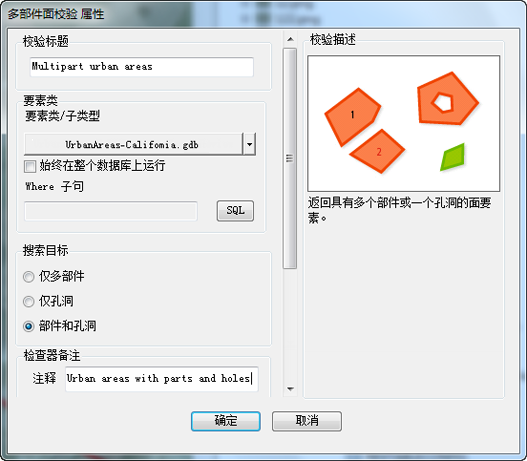The height and width of the screenshot is (461, 527).
Task: Select the 仅孔洞 radio option
Action: point(29,301)
